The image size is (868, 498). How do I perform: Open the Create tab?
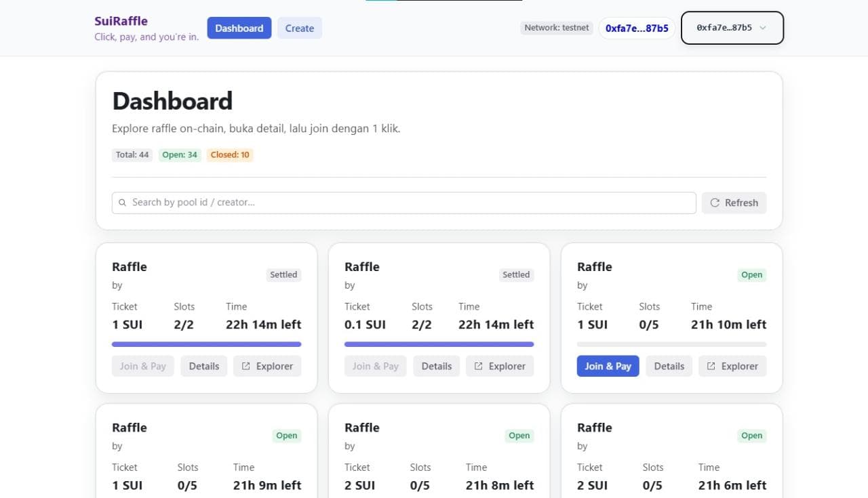pyautogui.click(x=300, y=28)
